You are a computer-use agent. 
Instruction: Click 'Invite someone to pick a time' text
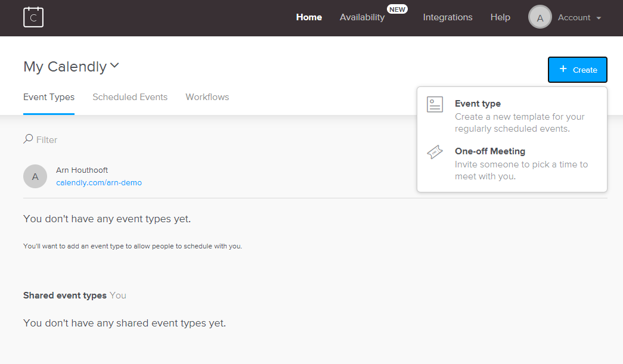[x=521, y=170]
